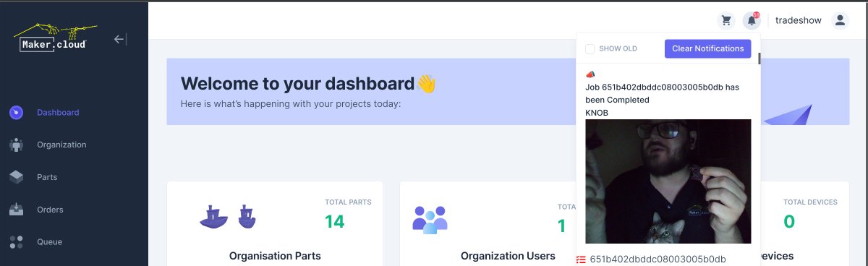Viewport: 868px width, 266px height.
Task: Click the total devices value 0
Action: 788,222
